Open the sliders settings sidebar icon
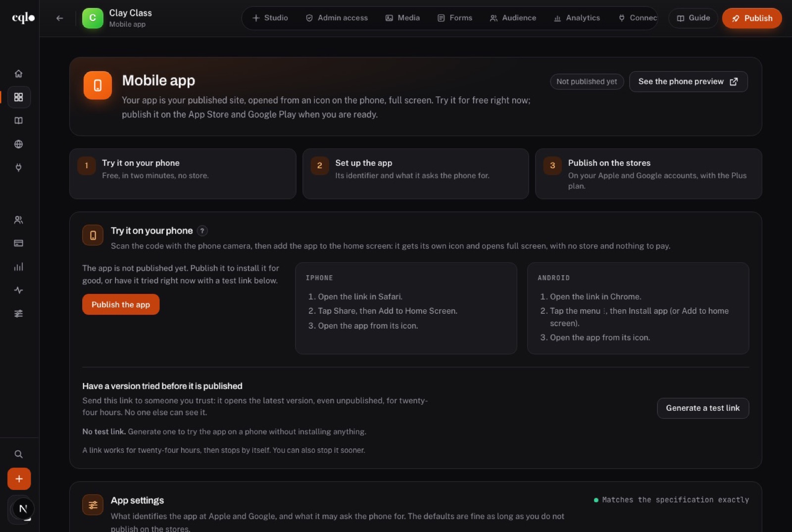Viewport: 792px width, 532px height. pos(18,314)
